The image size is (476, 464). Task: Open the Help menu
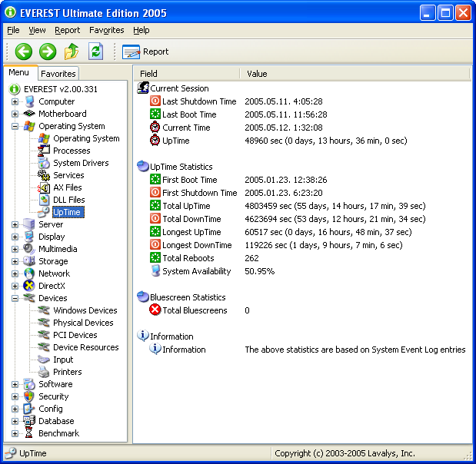[141, 30]
